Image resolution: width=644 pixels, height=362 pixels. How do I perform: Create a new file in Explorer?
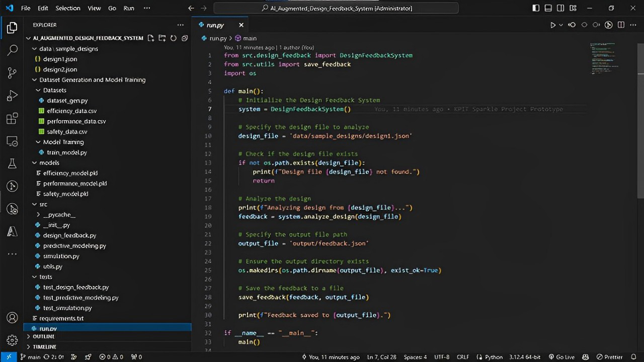click(x=150, y=38)
